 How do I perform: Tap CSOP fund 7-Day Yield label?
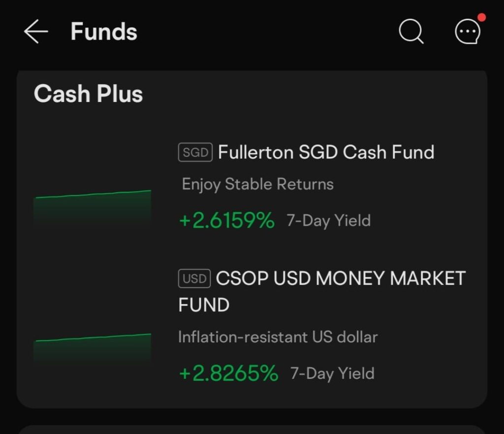[332, 373]
